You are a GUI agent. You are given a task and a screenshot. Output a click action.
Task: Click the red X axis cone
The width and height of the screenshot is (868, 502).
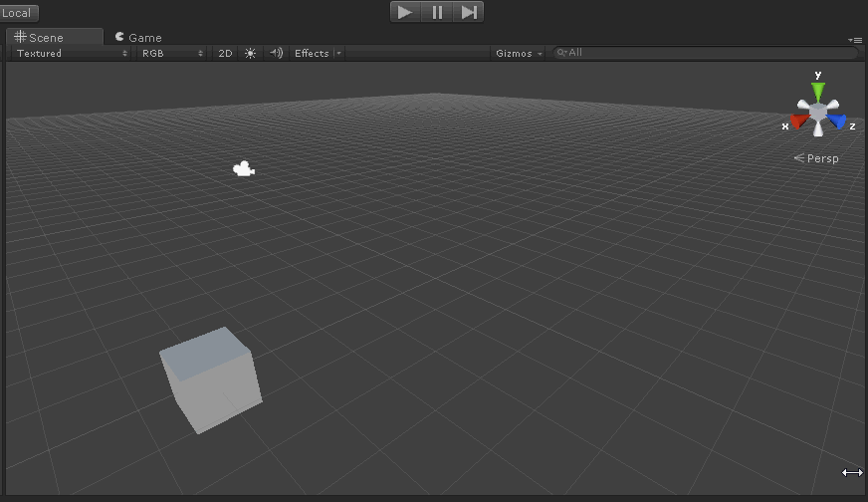coord(798,121)
